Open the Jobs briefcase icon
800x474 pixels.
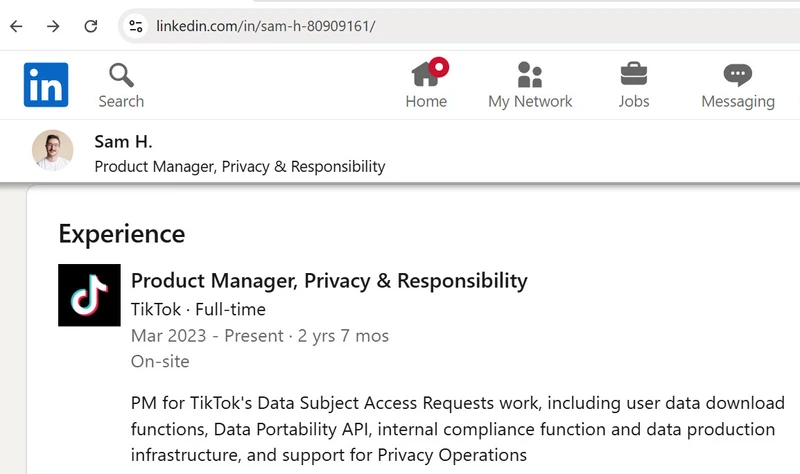(x=633, y=74)
